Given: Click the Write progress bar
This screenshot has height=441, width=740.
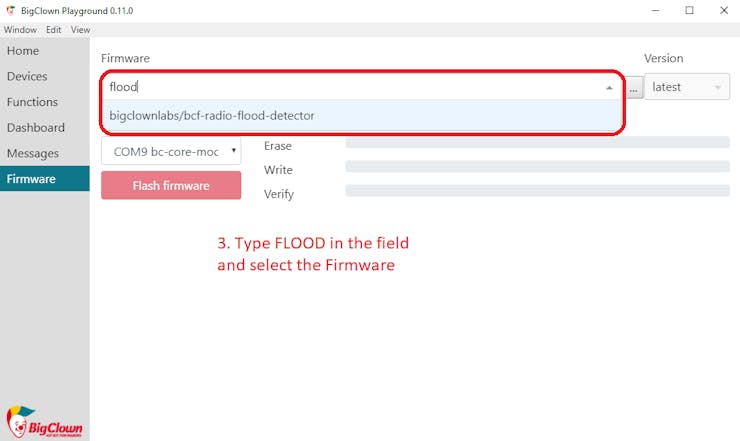Looking at the screenshot, I should 537,166.
